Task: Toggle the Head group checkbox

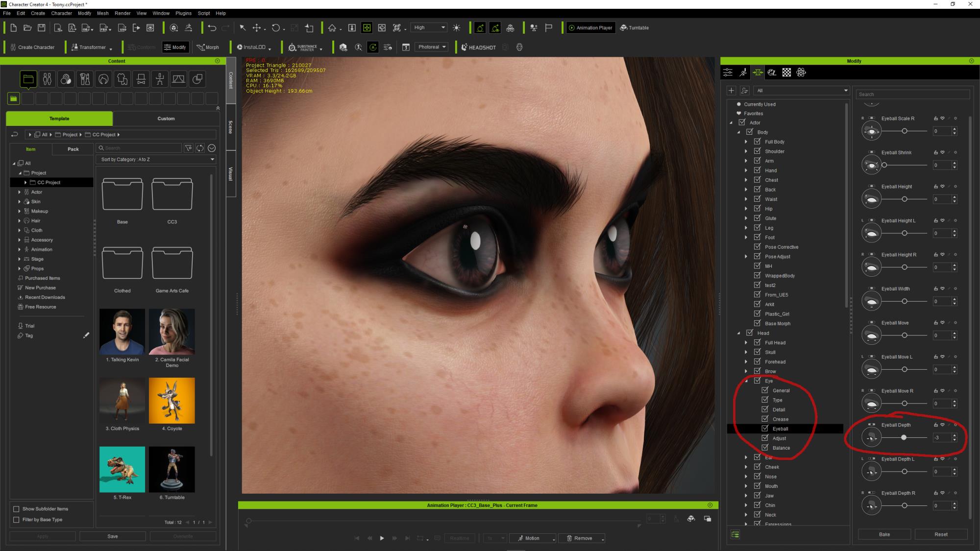Action: coord(750,333)
